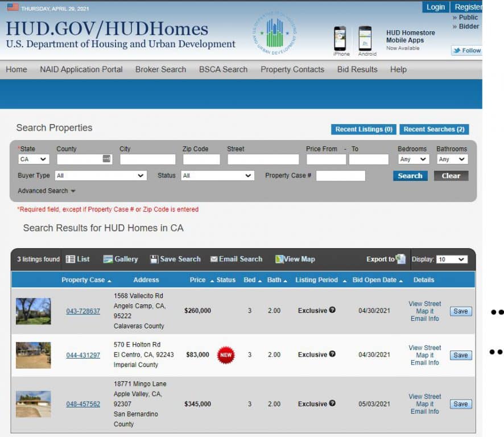Click the HUD seal logo
The width and height of the screenshot is (504, 437).
point(274,33)
